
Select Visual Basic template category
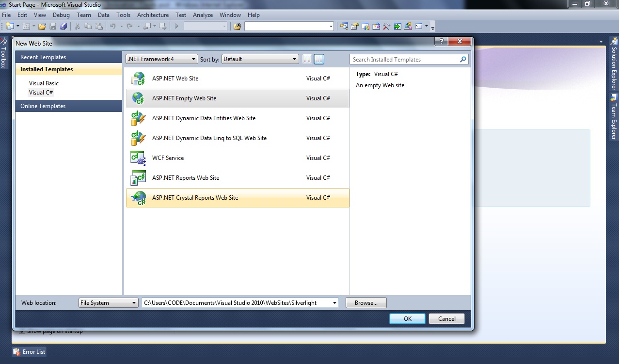pyautogui.click(x=44, y=83)
